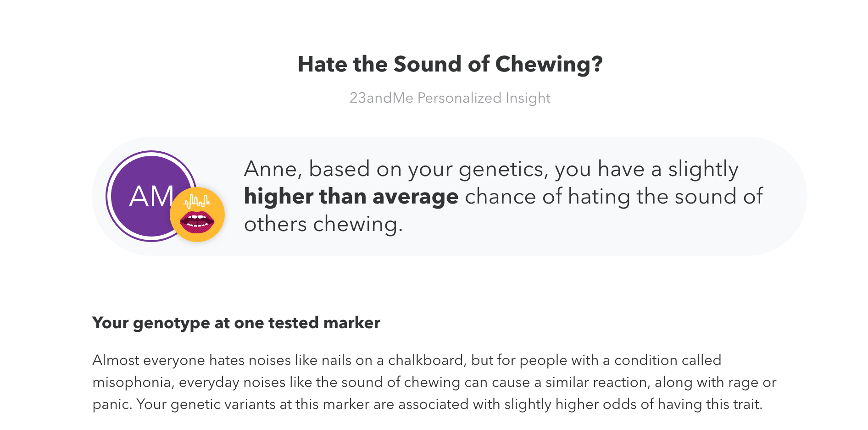The width and height of the screenshot is (868, 430).
Task: Click the "23andMe Personalized Insight" subtitle
Action: pos(450,98)
